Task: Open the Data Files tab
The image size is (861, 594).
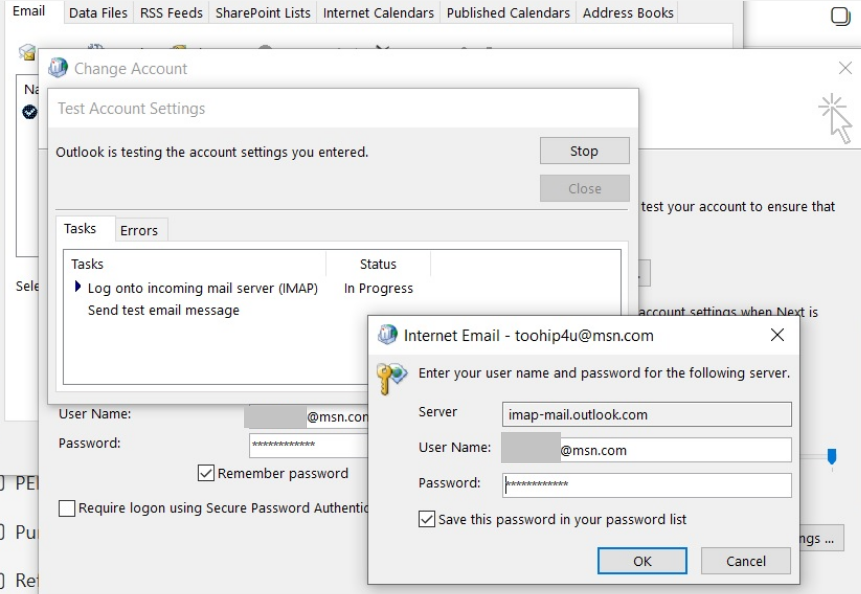Action: [98, 13]
